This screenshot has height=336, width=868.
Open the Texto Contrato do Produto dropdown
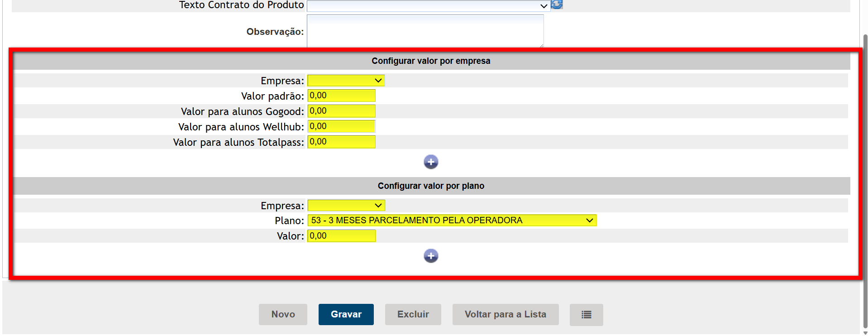point(428,6)
